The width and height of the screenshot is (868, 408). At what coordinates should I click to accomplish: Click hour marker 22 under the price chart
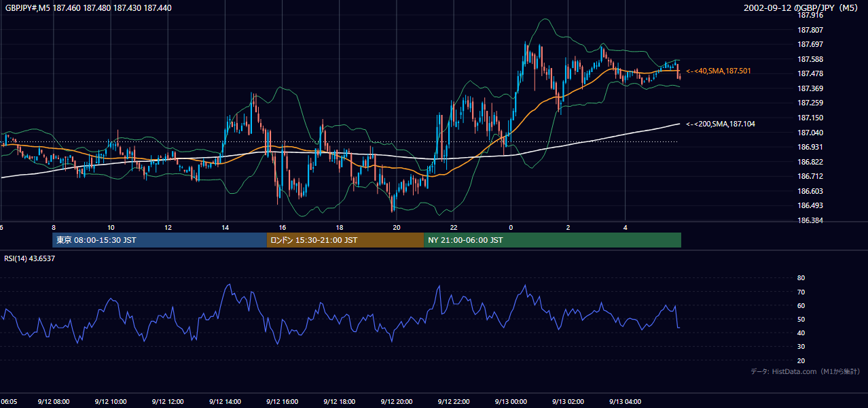(x=454, y=227)
